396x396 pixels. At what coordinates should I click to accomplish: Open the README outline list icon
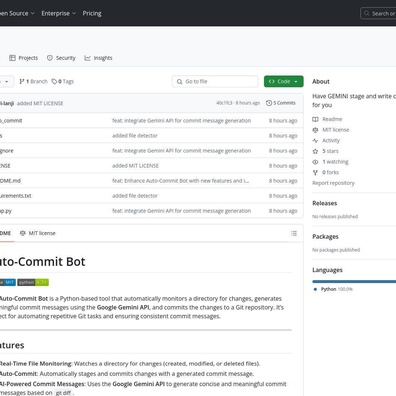[x=294, y=233]
